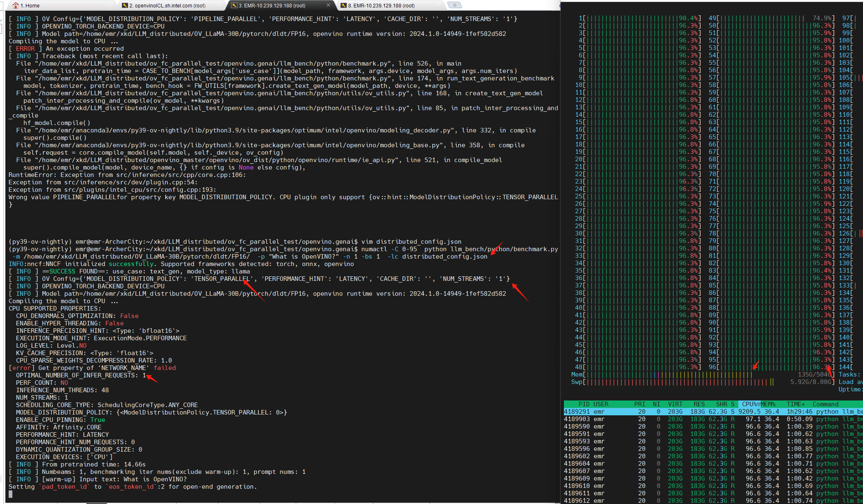
Task: Sort htop by TIME+ column header
Action: pos(796,404)
